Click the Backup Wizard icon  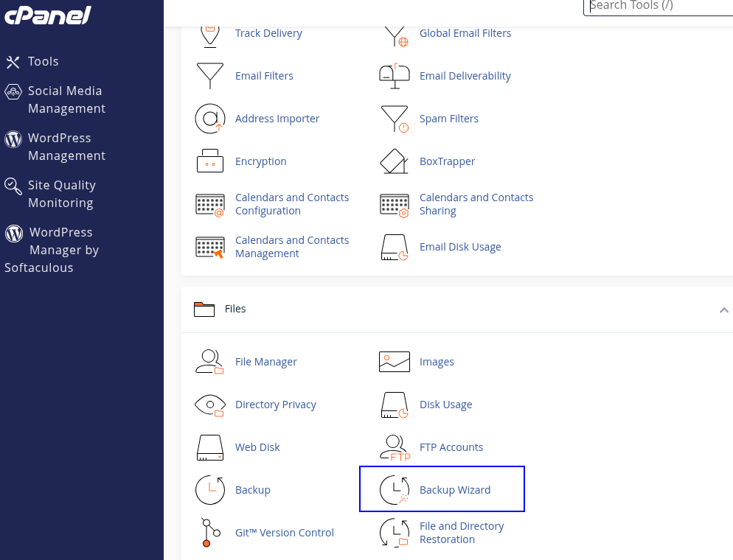394,490
